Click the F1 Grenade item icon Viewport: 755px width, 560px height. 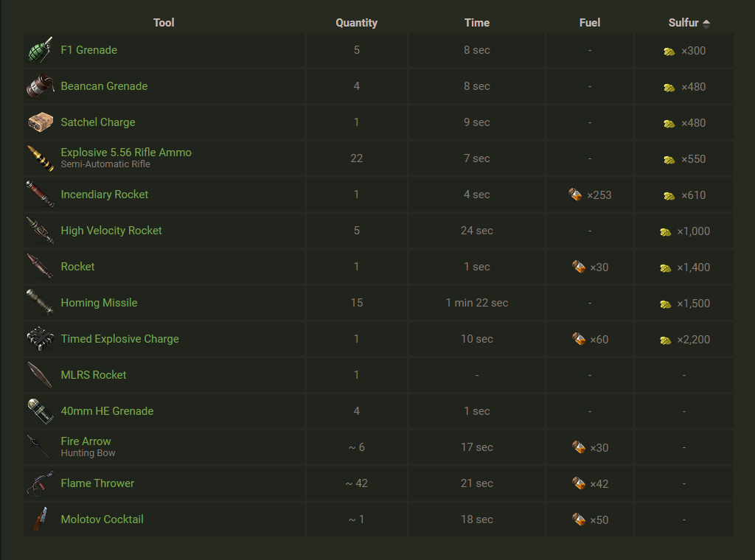tap(40, 50)
